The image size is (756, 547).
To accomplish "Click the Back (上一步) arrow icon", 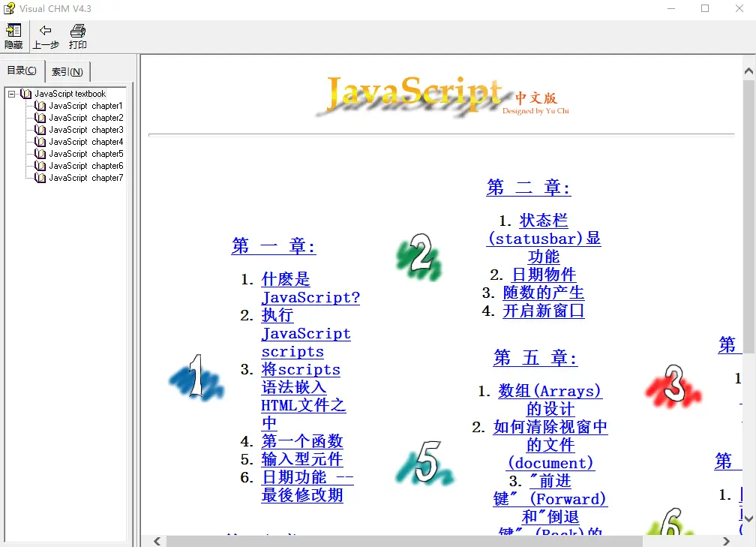I will (x=45, y=32).
